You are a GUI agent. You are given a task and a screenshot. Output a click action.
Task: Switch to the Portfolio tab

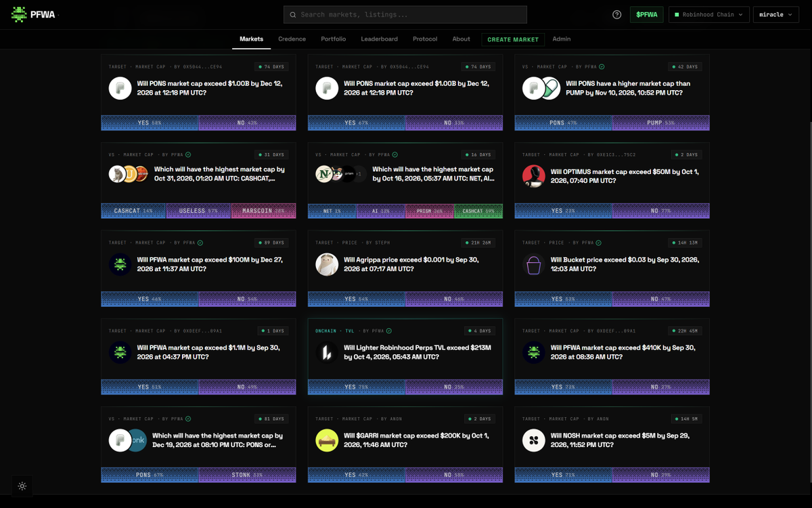tap(334, 39)
